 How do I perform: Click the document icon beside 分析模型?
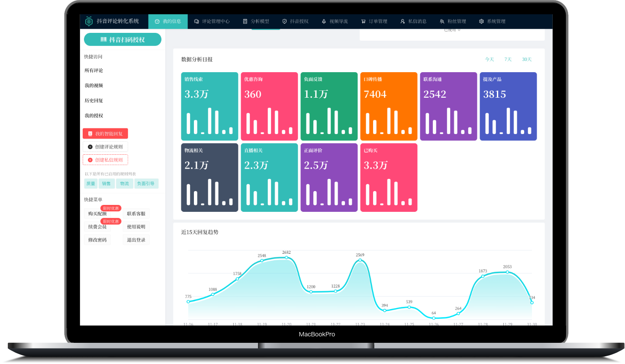pyautogui.click(x=245, y=21)
